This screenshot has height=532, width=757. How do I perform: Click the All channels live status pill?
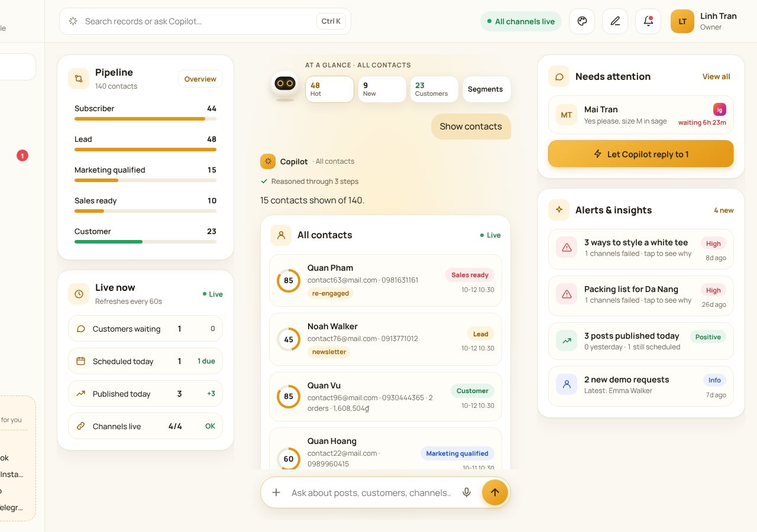(521, 21)
